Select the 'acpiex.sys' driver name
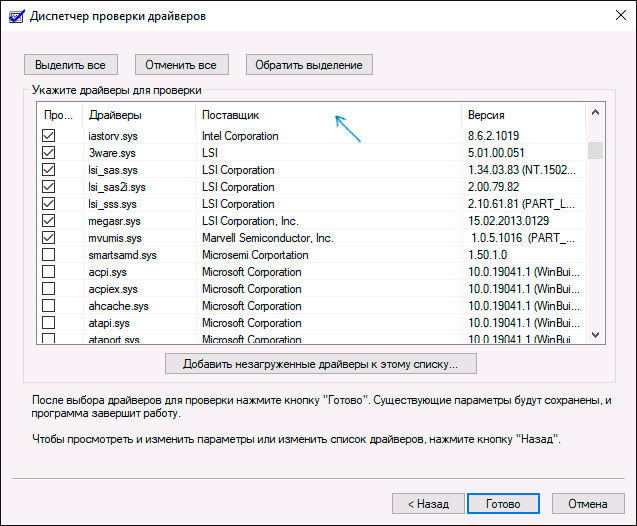Screen dimensions: 637x526 pyautogui.click(x=113, y=289)
